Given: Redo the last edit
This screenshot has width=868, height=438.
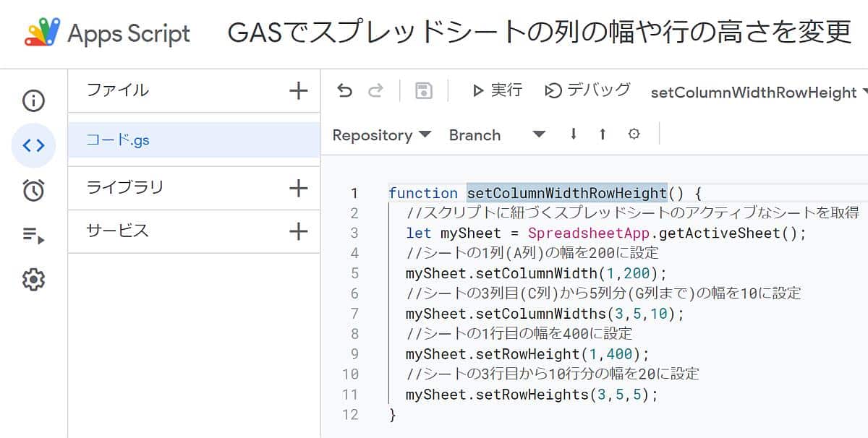Looking at the screenshot, I should 375,90.
